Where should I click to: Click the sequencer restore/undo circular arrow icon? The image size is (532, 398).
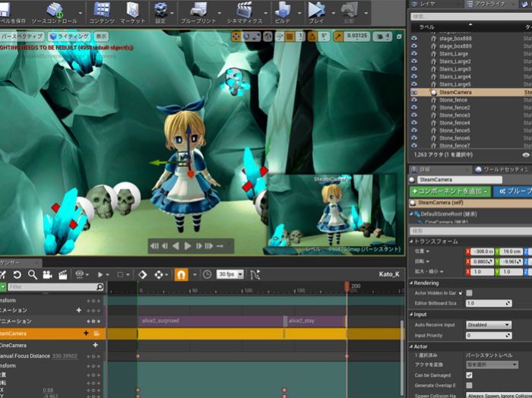[17, 275]
